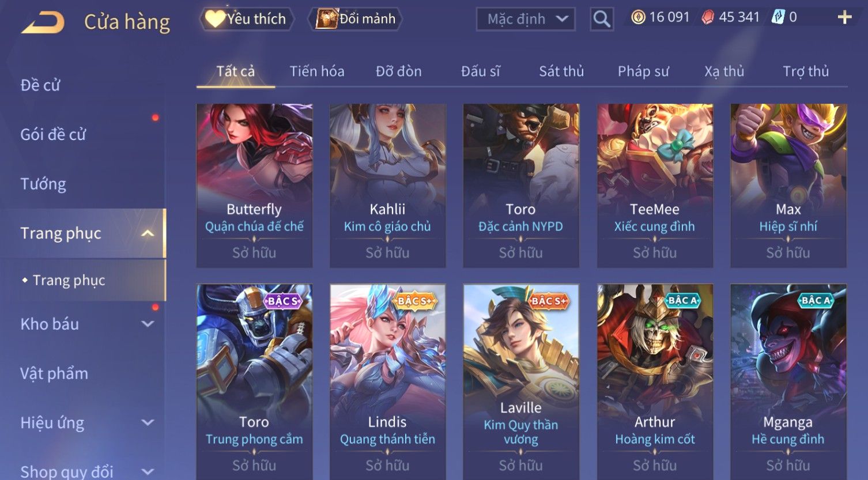The width and height of the screenshot is (868, 480).
Task: Tap the blue voucher balance icon
Action: click(778, 17)
